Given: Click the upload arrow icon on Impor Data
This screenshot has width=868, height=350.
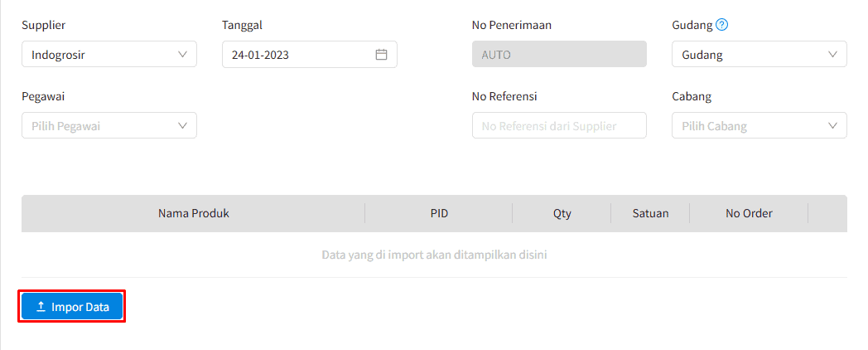Looking at the screenshot, I should (x=41, y=307).
